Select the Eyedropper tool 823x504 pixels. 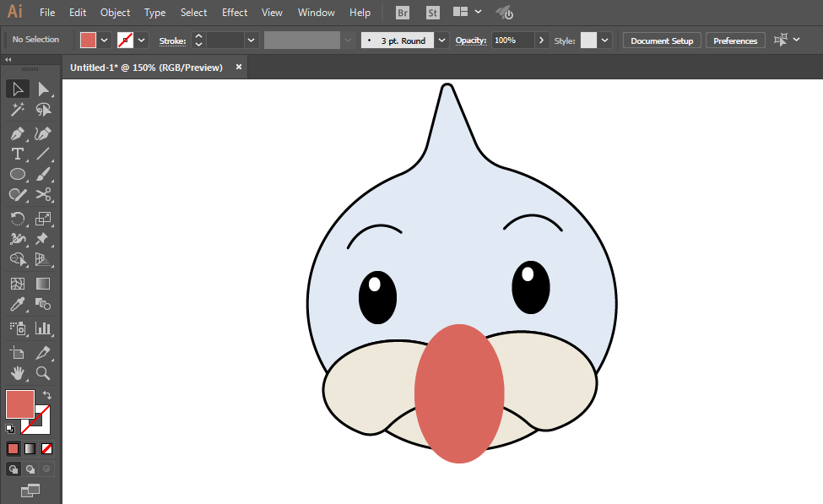click(17, 305)
